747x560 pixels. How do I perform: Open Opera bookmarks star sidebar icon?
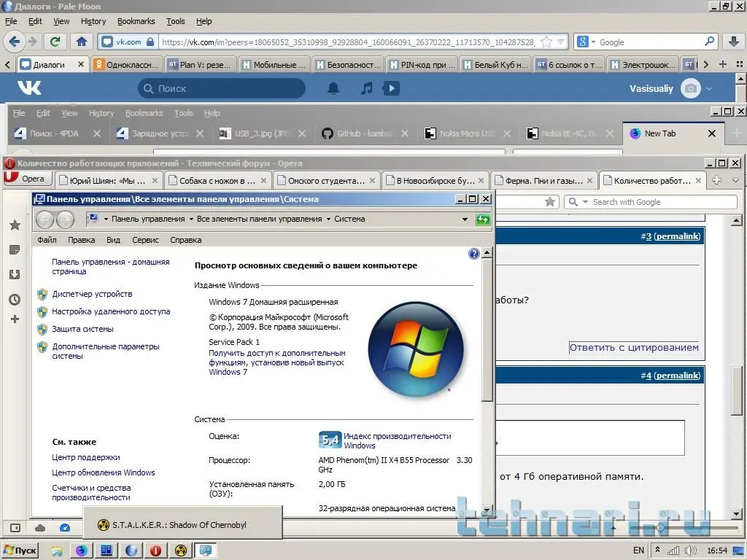(x=15, y=225)
